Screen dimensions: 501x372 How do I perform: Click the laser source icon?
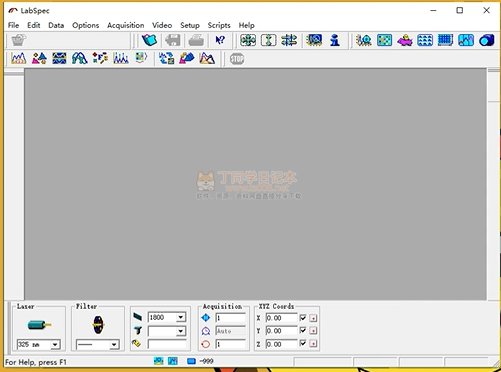[x=39, y=324]
